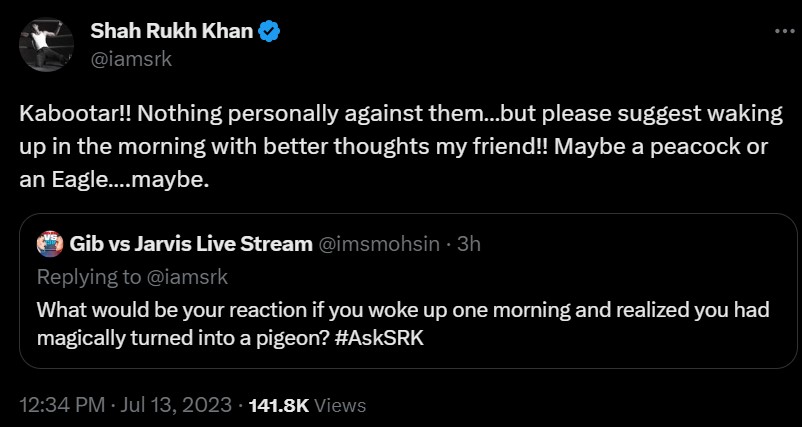802x427 pixels.
Task: Click the blue verified badge
Action: click(270, 32)
